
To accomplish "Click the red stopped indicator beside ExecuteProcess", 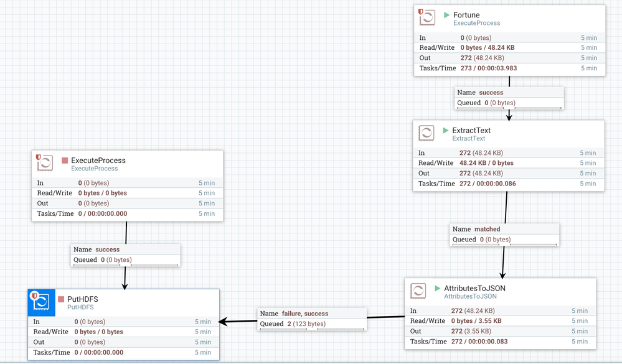I will point(65,161).
